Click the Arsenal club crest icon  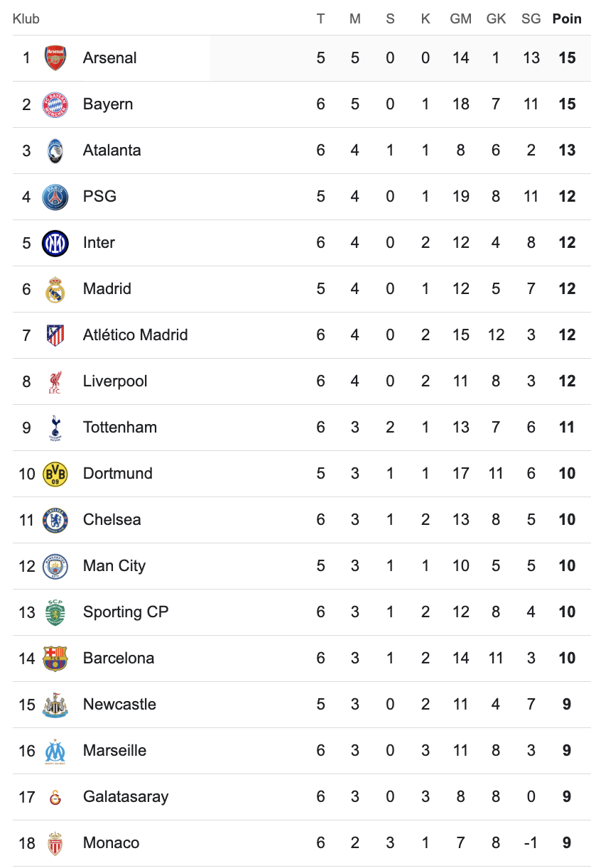(55, 58)
